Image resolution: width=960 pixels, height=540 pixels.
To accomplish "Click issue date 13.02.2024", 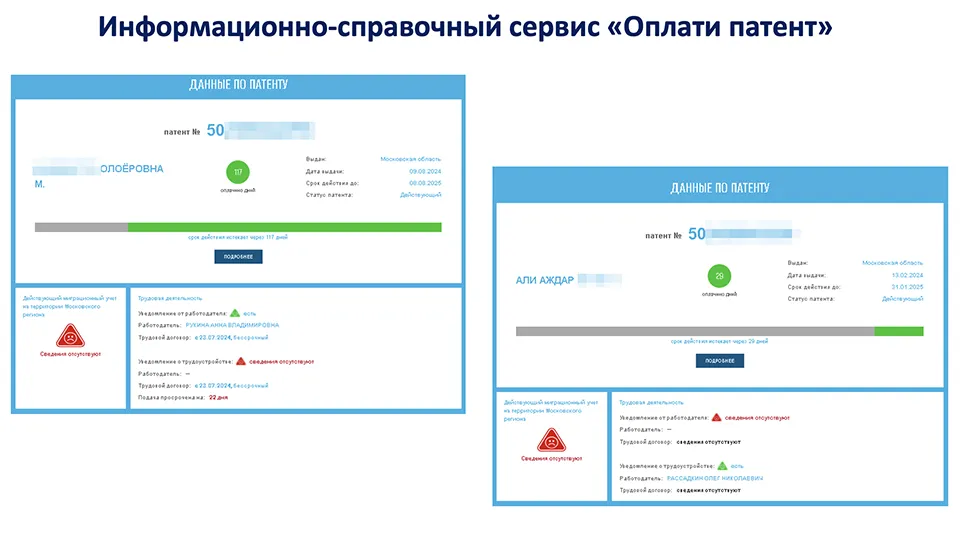I will point(907,276).
